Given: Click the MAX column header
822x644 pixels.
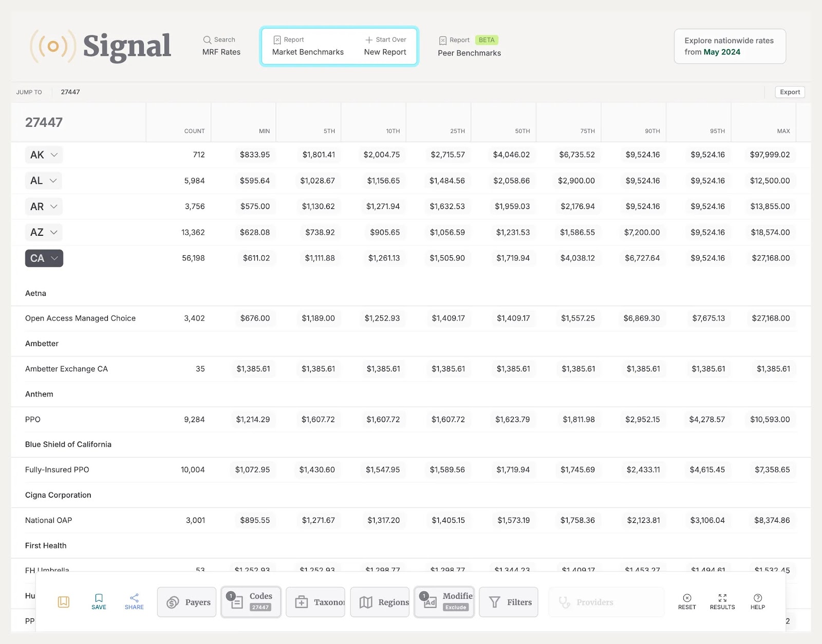Looking at the screenshot, I should point(783,131).
